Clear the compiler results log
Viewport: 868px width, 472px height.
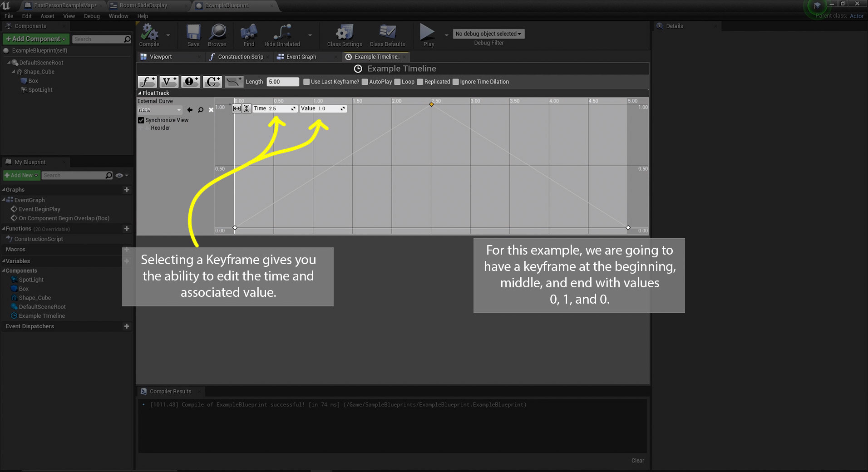coord(637,460)
